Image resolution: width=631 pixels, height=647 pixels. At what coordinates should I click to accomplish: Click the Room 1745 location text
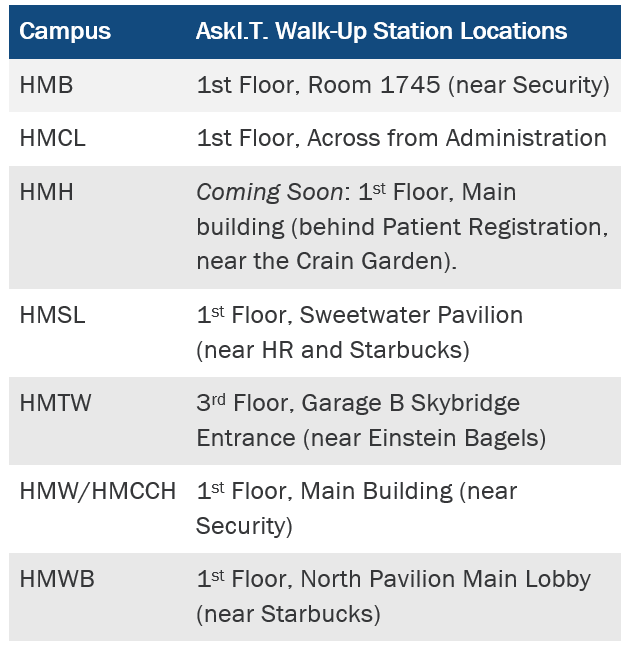[x=373, y=85]
